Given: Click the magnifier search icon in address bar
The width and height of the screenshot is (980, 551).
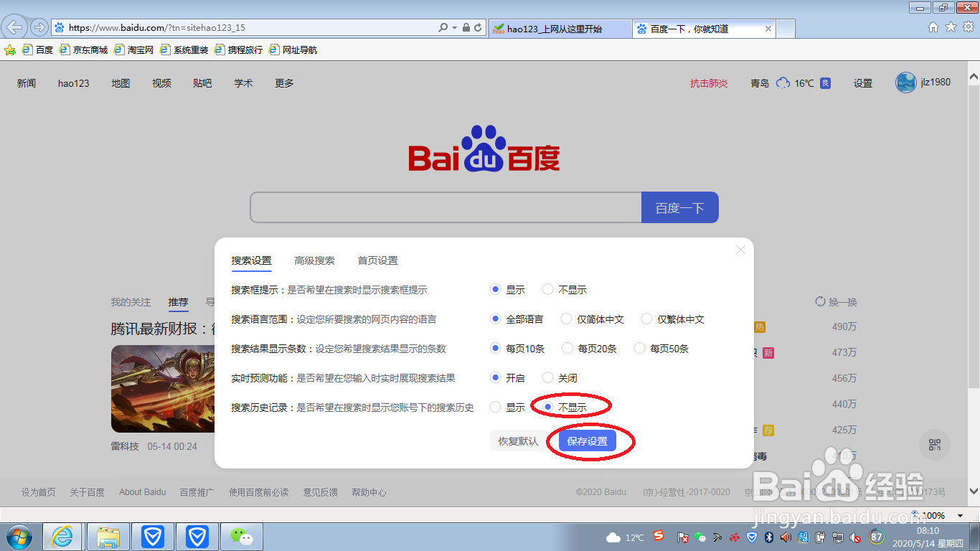Looking at the screenshot, I should point(443,28).
